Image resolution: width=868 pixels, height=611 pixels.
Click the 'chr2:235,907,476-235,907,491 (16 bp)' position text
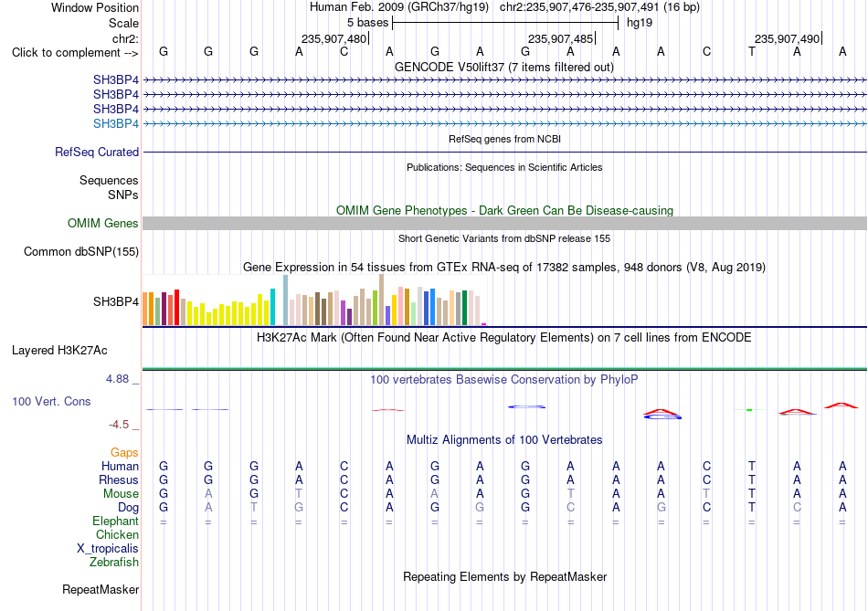599,7
